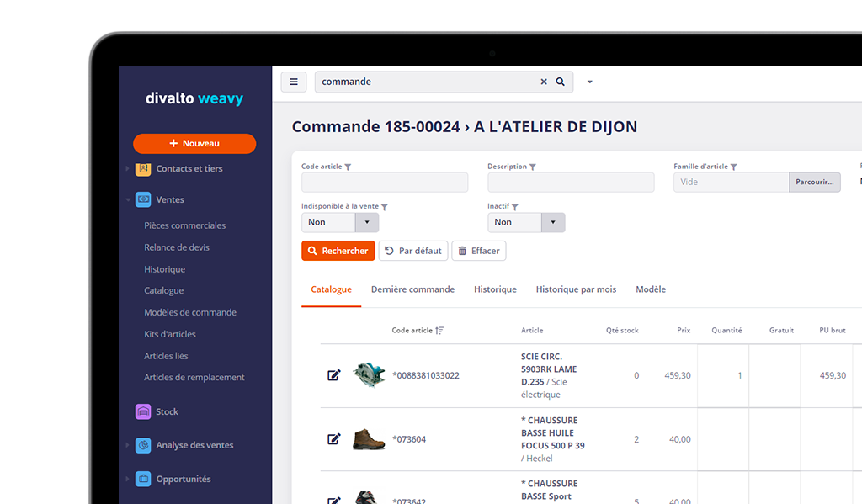Open Modèles de commande

point(190,312)
